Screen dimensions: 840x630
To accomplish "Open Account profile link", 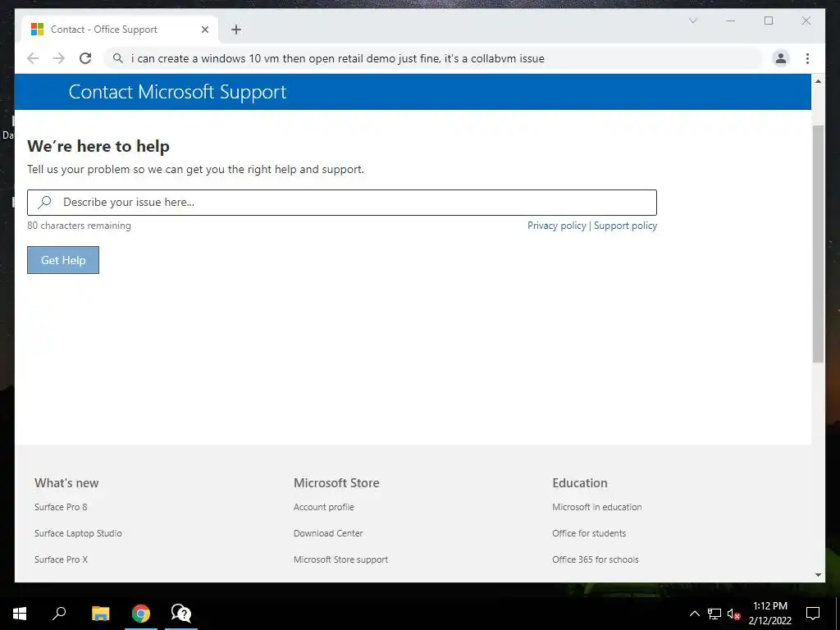I will click(323, 507).
